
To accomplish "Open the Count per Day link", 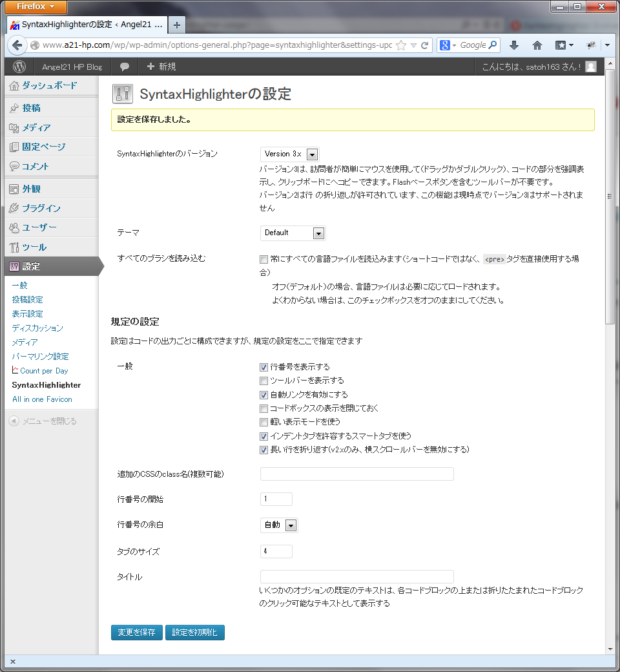I will tap(40, 371).
